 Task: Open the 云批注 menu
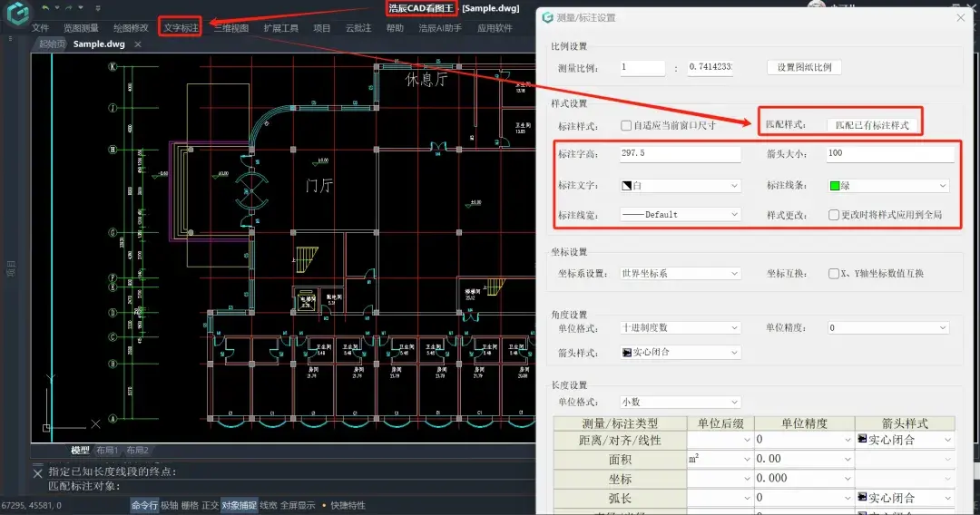[x=358, y=28]
